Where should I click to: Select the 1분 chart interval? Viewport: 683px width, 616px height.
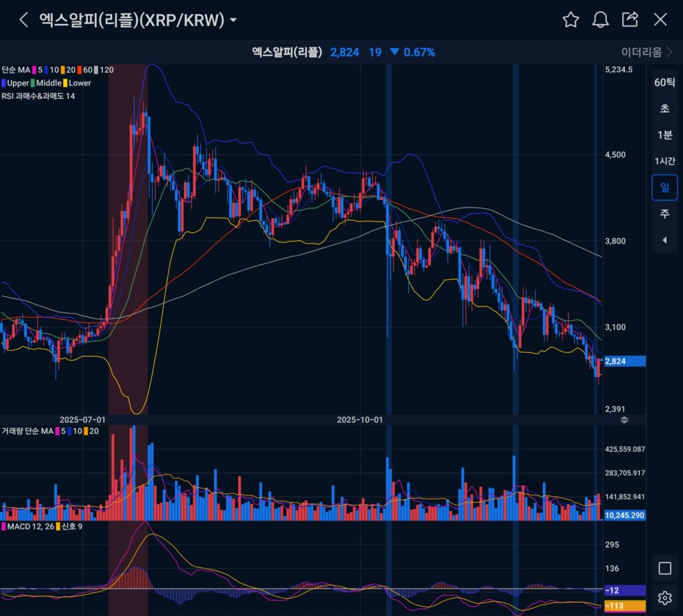(x=664, y=135)
